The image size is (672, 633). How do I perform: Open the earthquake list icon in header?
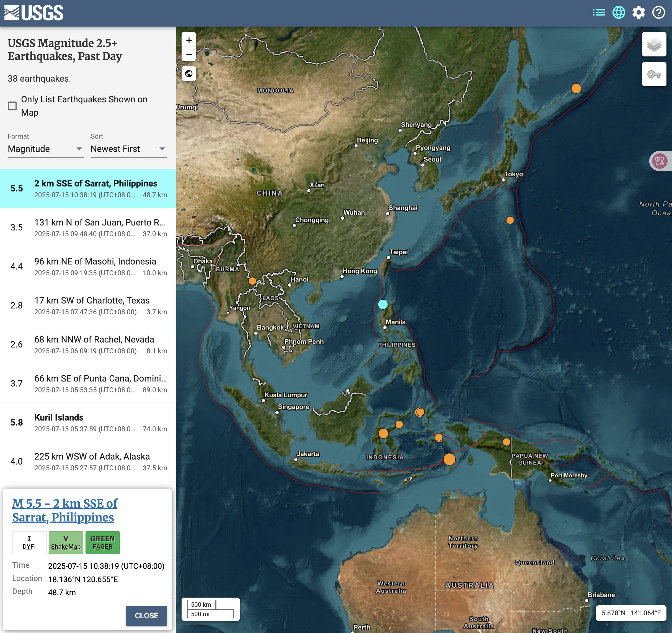(599, 13)
